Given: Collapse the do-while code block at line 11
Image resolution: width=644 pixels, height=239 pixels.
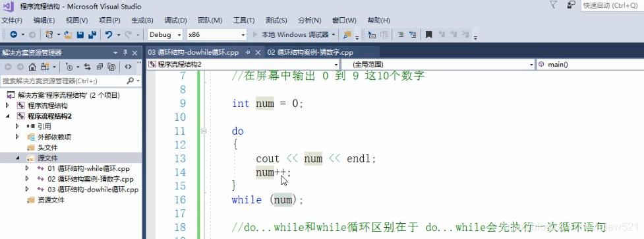Looking at the screenshot, I should 203,131.
